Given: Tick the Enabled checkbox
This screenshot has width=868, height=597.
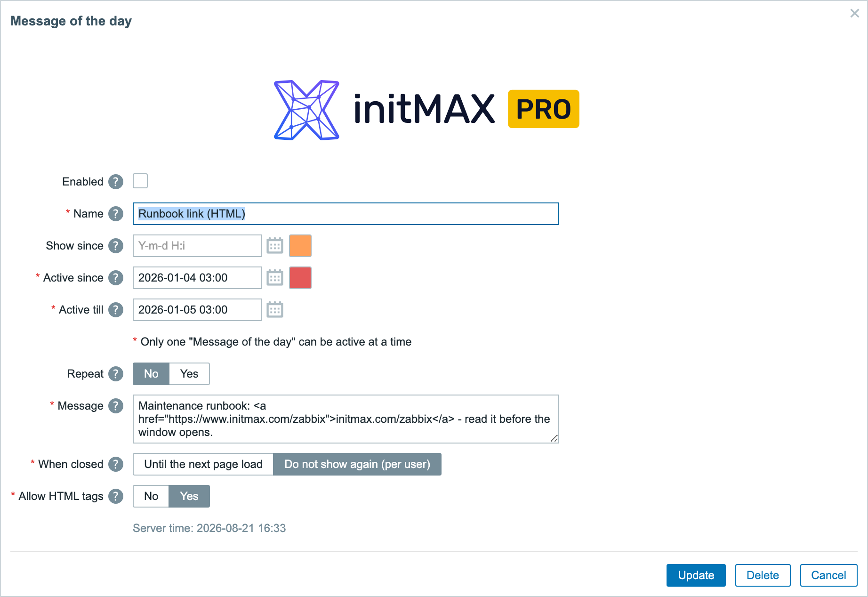Looking at the screenshot, I should 140,181.
